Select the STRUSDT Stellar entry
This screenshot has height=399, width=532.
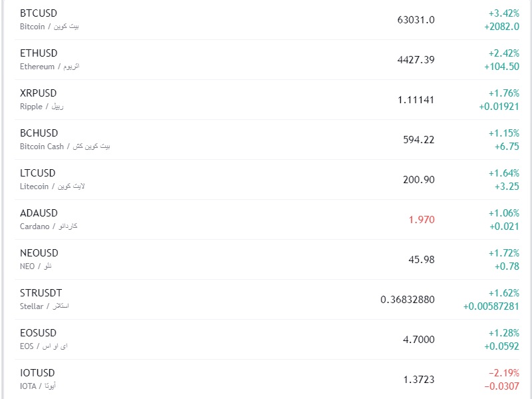41,293
